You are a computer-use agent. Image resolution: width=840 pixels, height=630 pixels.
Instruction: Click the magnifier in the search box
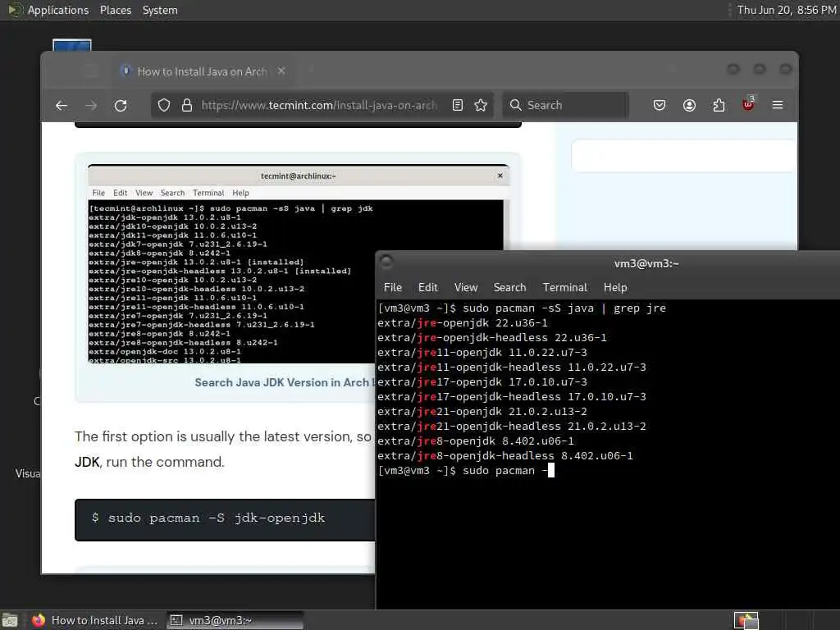[515, 105]
